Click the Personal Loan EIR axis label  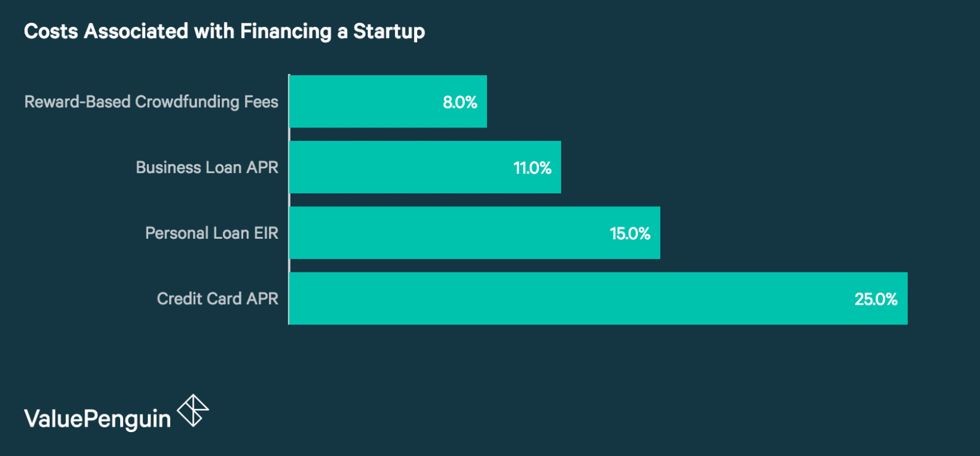tap(212, 233)
